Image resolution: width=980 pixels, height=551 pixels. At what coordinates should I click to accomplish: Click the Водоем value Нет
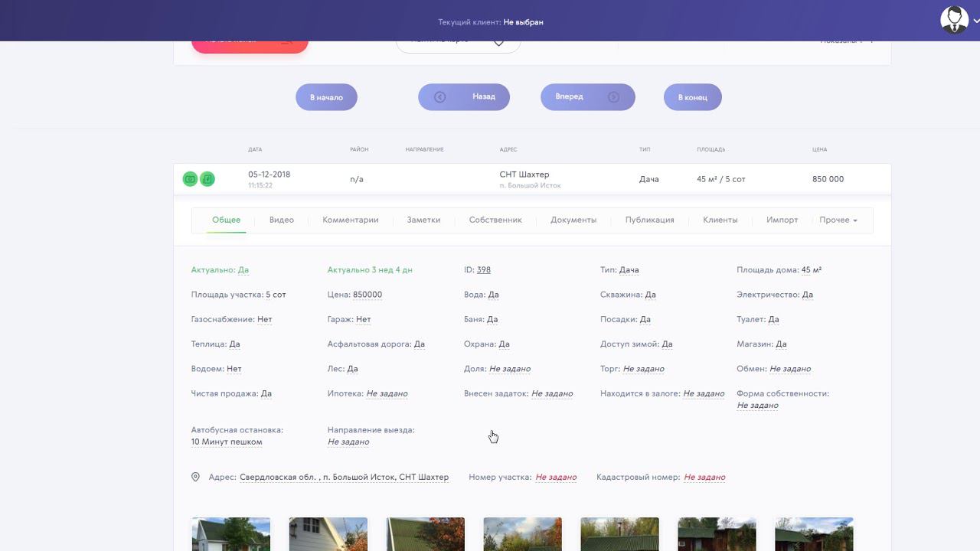[234, 369]
